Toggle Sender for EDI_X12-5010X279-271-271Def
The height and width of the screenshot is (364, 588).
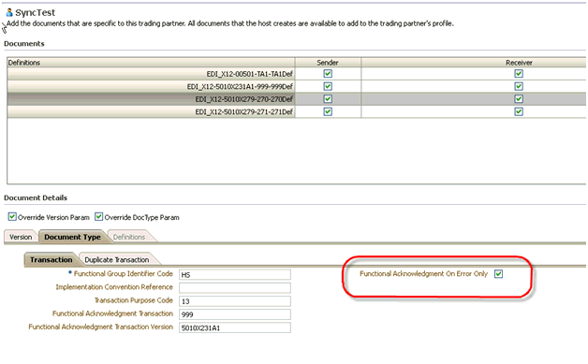(328, 111)
